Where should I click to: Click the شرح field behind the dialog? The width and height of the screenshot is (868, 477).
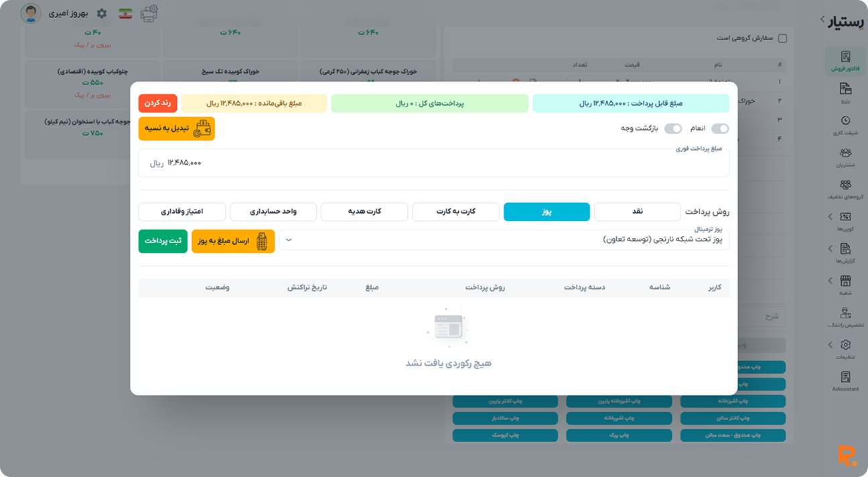click(762, 316)
